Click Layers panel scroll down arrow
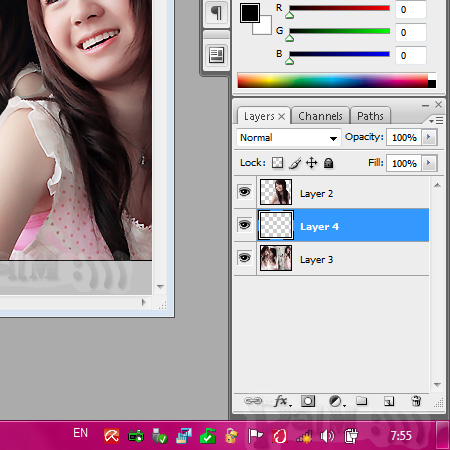The image size is (450, 450). (x=437, y=385)
